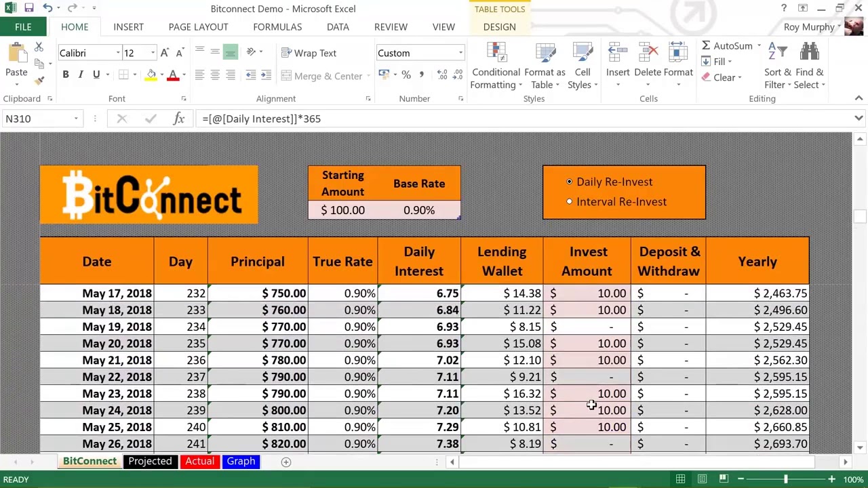Switch to the blue Graph sheet tab
Screen dimensions: 868x488
point(241,461)
